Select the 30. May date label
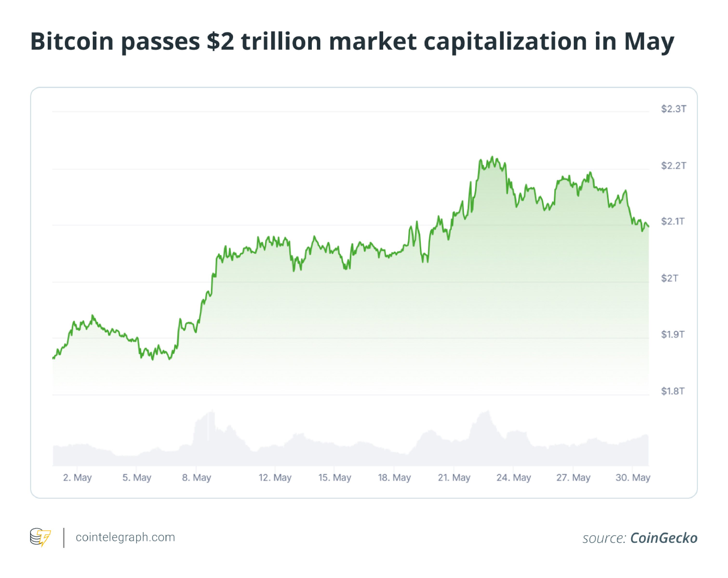The image size is (728, 578). (633, 477)
